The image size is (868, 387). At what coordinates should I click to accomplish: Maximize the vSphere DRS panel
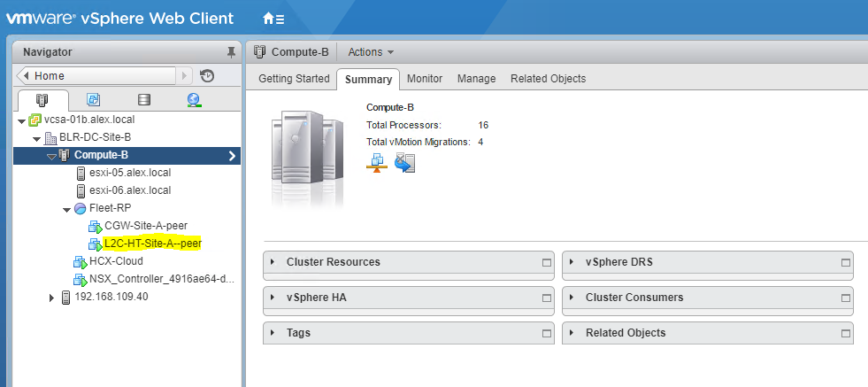coord(846,263)
